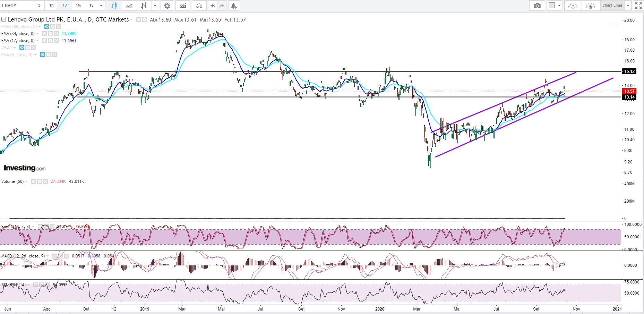Expand the EMA (34, close, 0) menu arrow
The height and width of the screenshot is (314, 644).
point(37,34)
